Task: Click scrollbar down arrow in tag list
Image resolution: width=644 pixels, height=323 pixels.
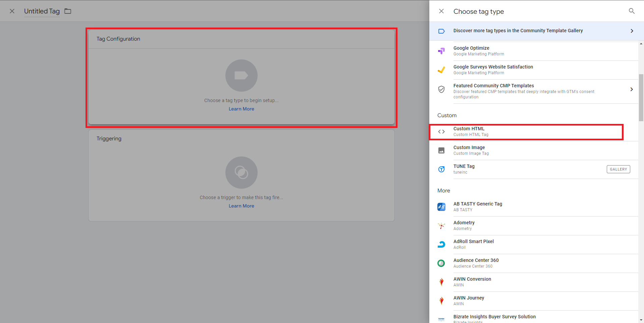Action: pyautogui.click(x=641, y=320)
